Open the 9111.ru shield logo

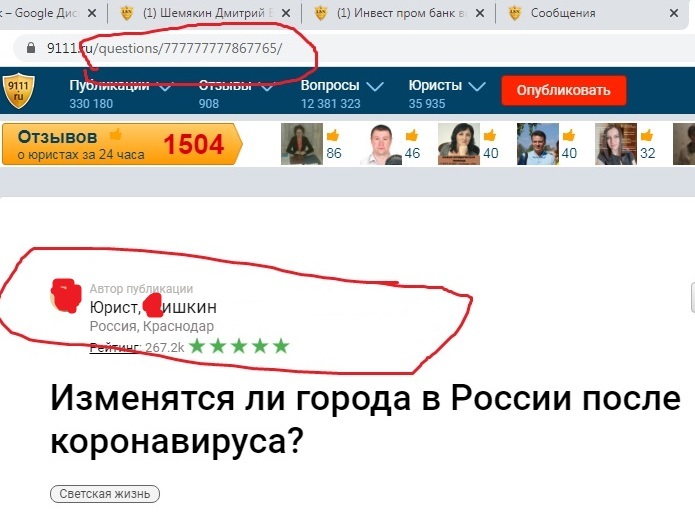tap(18, 91)
